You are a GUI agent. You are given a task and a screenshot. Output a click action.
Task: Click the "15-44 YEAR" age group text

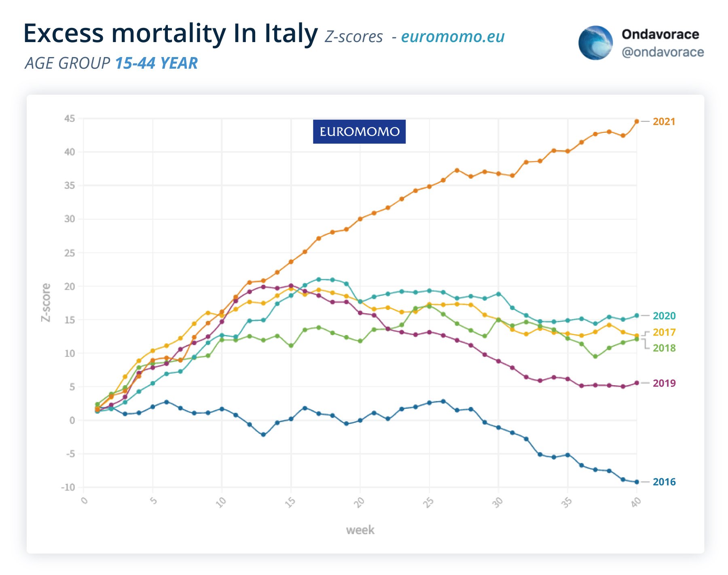[156, 63]
